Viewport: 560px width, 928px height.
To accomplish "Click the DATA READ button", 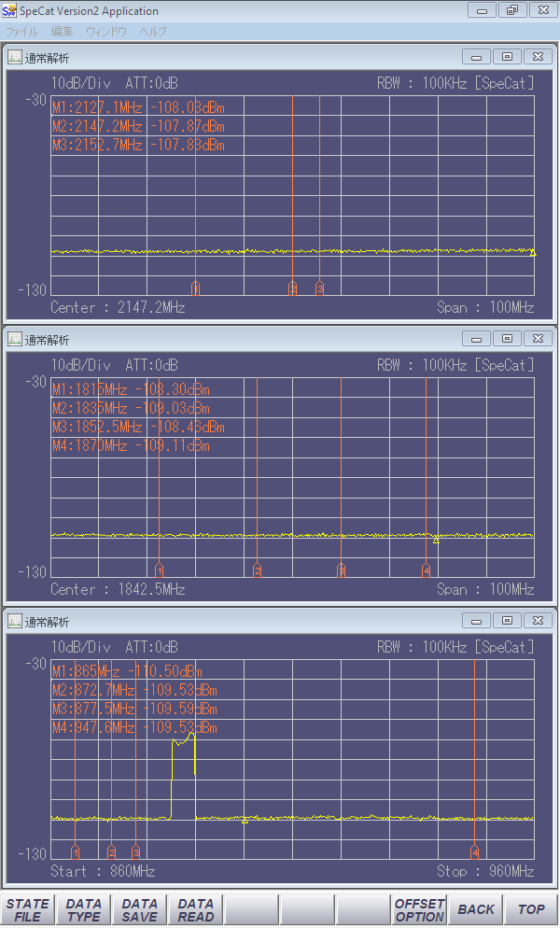I will point(195,910).
